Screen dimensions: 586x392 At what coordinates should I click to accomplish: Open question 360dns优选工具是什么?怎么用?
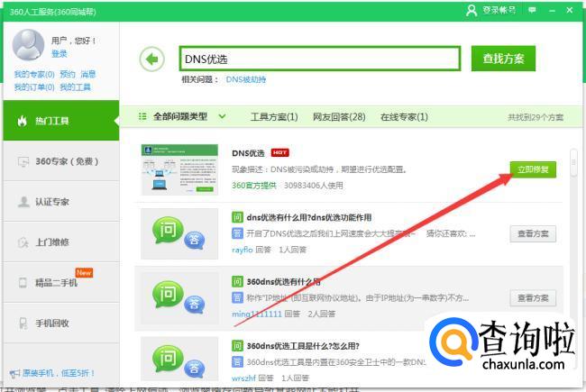click(303, 346)
